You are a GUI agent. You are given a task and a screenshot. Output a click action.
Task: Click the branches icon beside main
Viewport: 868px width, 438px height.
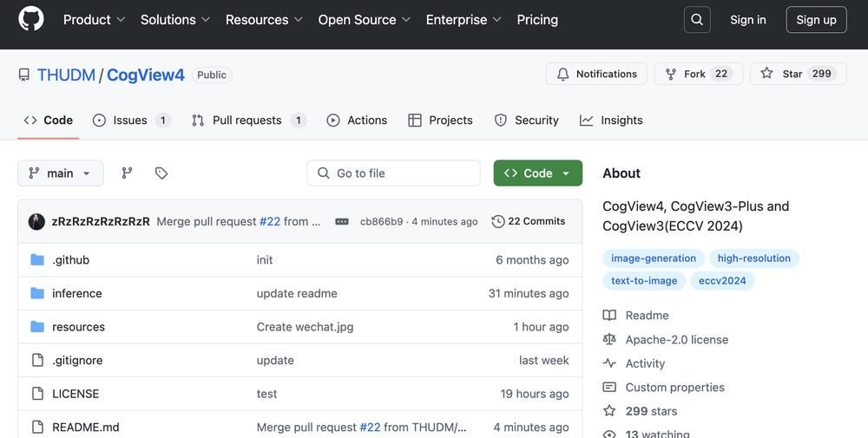127,173
